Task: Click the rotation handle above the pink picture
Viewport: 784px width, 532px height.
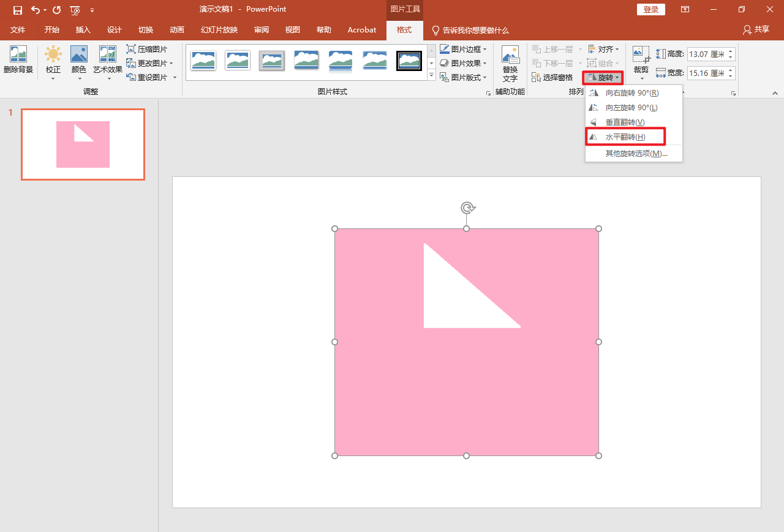Action: pyautogui.click(x=467, y=208)
